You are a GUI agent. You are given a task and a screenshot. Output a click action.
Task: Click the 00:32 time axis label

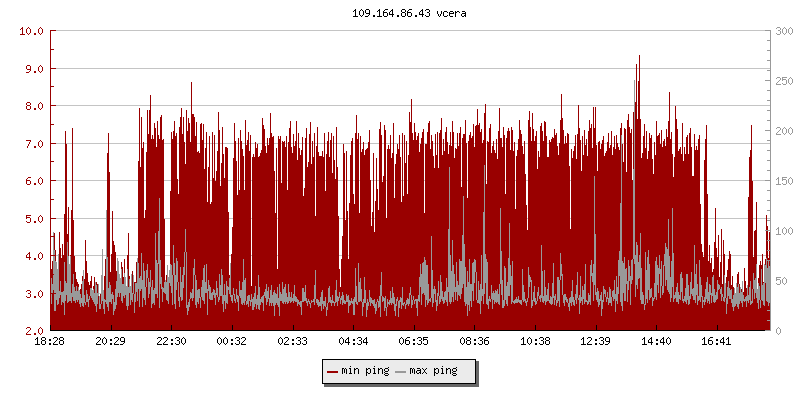[x=232, y=342]
